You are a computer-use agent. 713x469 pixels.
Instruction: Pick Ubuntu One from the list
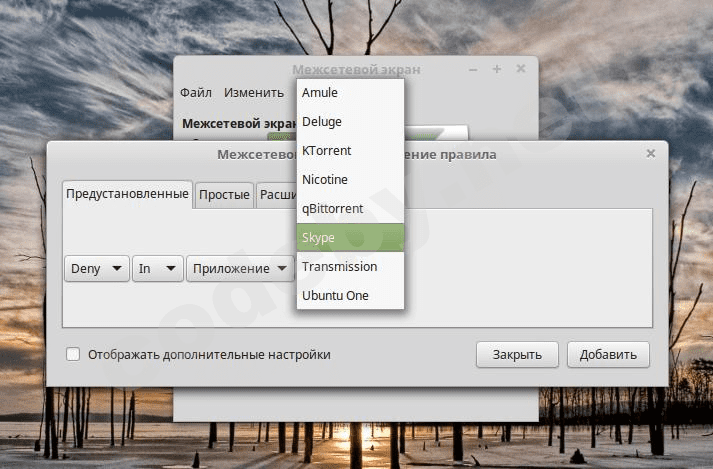(350, 296)
